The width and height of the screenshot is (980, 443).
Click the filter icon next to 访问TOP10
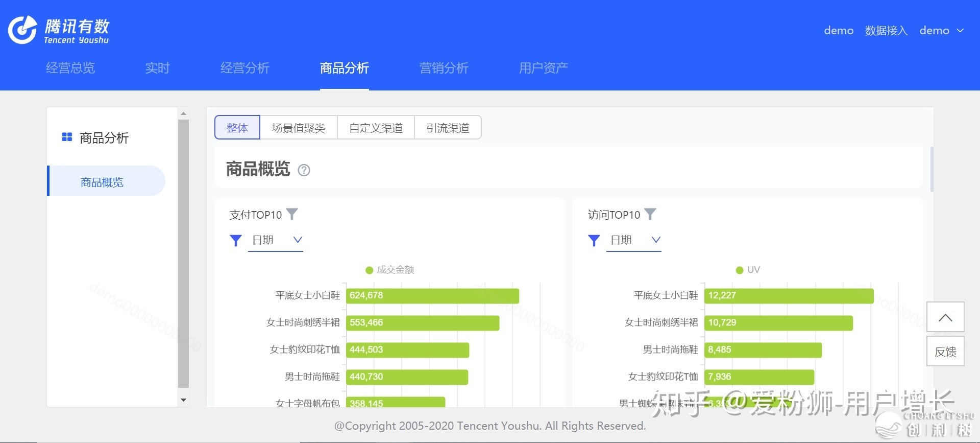click(650, 214)
